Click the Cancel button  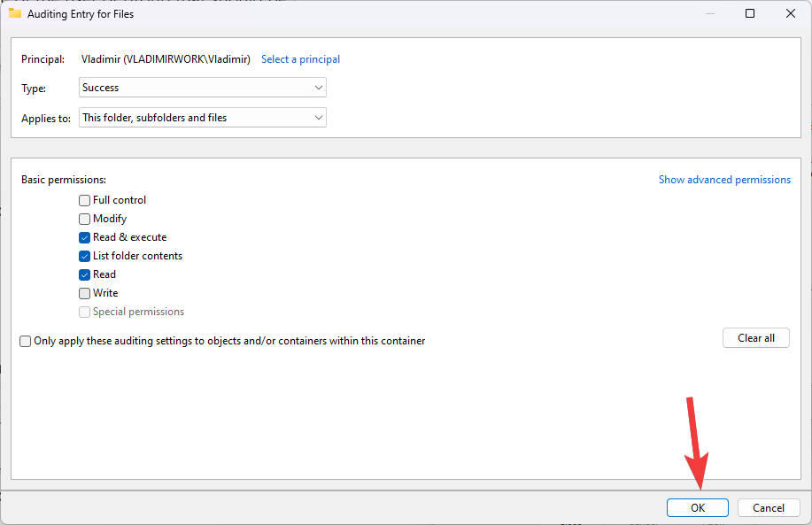click(769, 508)
